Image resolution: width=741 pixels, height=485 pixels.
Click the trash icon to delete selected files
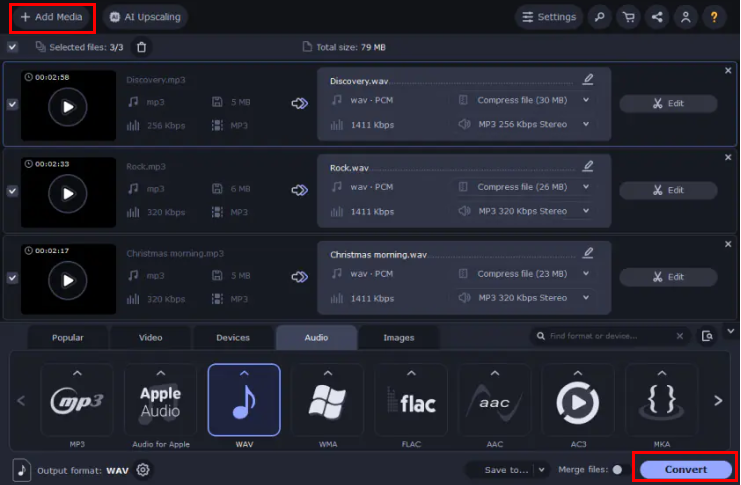coord(141,47)
